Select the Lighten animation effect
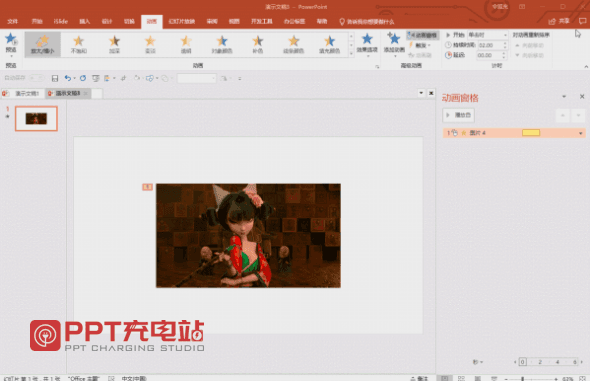The image size is (590, 381). pos(150,44)
